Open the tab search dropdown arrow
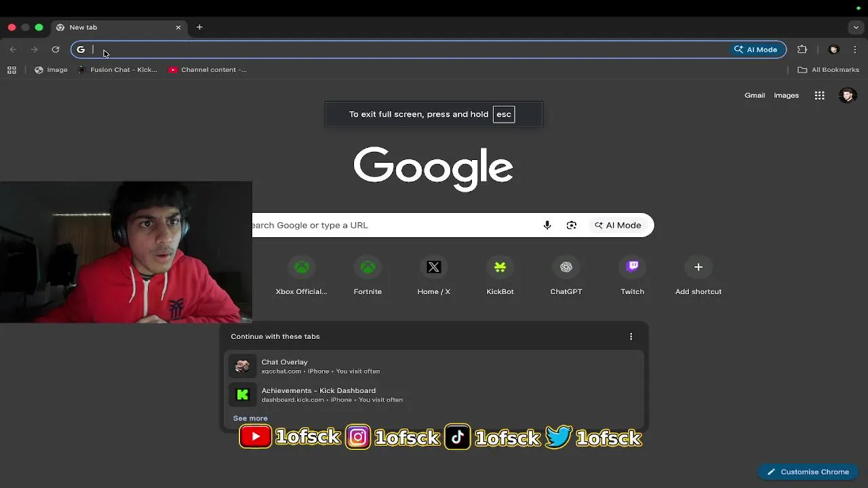This screenshot has width=868, height=488. point(856,27)
